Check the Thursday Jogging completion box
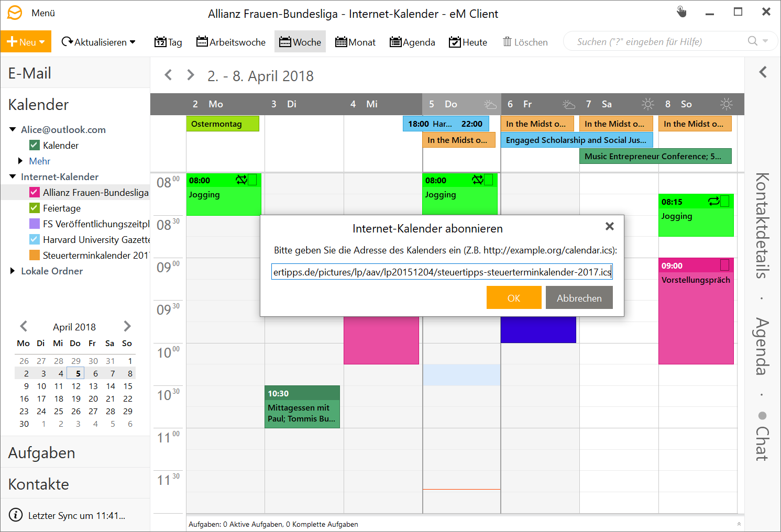The height and width of the screenshot is (532, 781). pos(489,180)
